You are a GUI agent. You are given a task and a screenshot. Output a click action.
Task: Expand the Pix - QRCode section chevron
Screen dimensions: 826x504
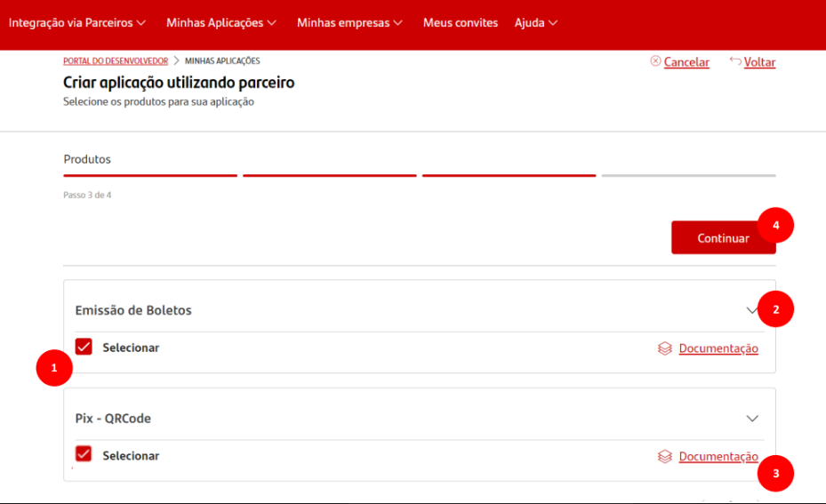pyautogui.click(x=752, y=419)
